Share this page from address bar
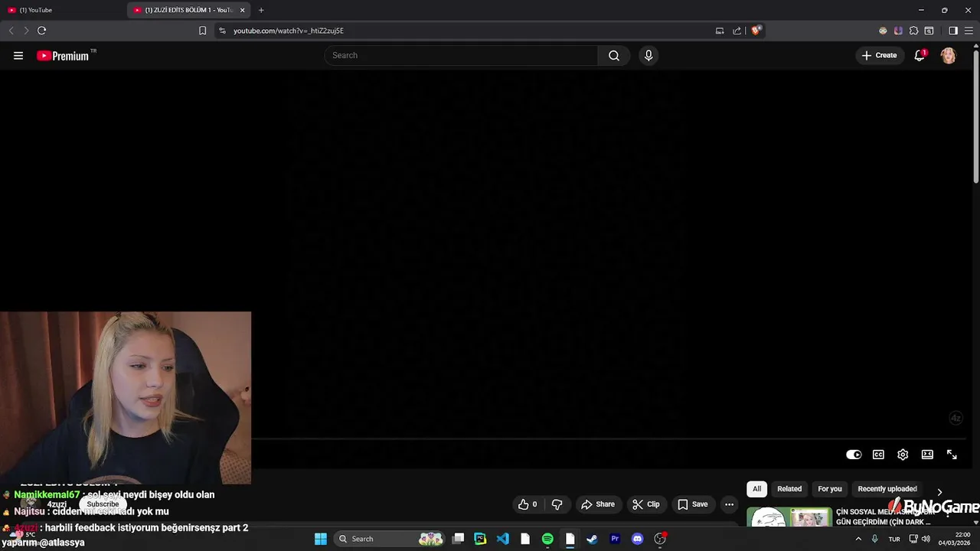The image size is (980, 551). pyautogui.click(x=737, y=31)
